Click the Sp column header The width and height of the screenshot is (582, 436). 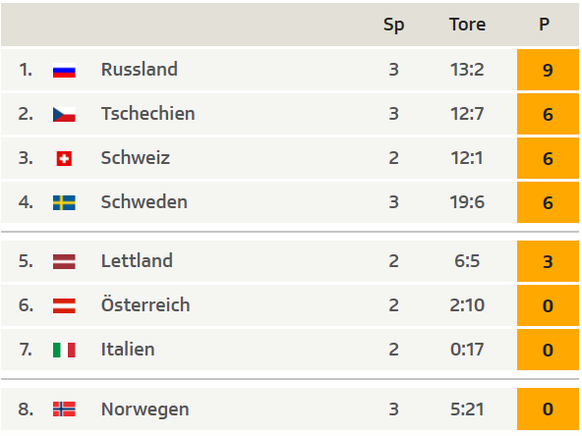click(x=394, y=25)
